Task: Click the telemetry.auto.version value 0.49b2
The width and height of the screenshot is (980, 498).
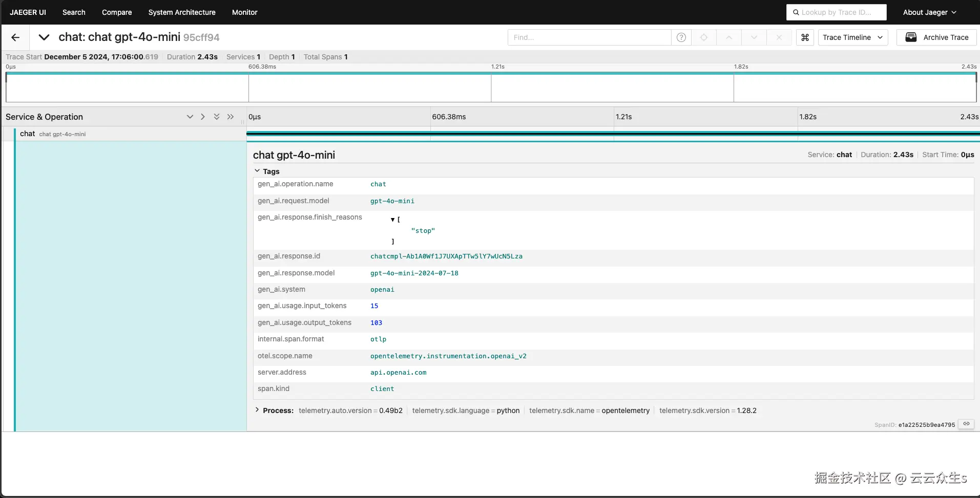Action: 391,410
